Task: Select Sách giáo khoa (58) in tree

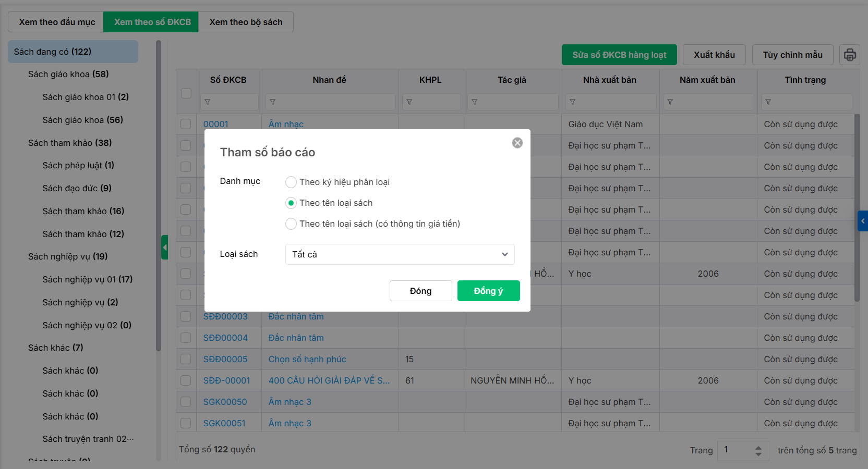Action: 68,74
